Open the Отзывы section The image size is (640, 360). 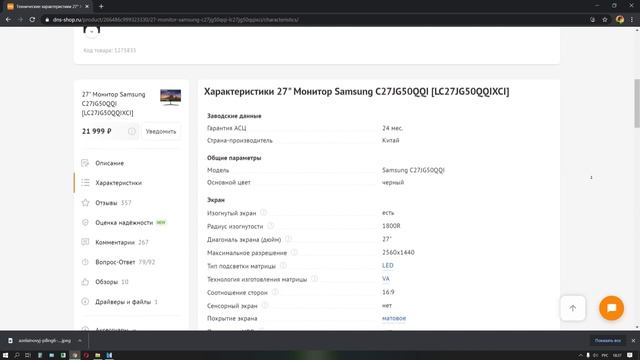coord(106,203)
